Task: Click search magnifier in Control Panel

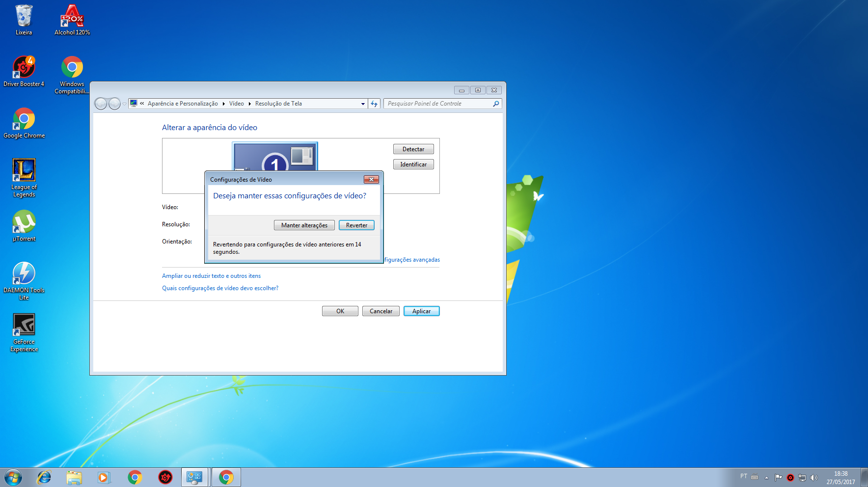Action: [x=496, y=104]
